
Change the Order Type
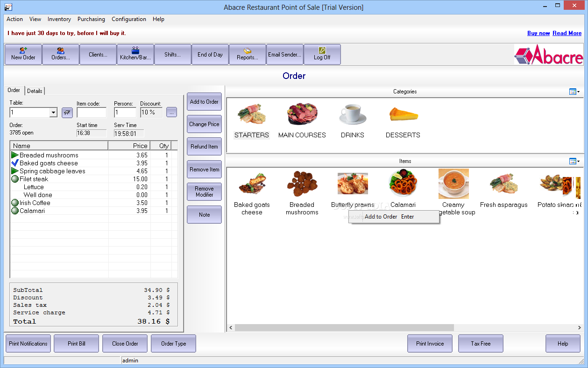174,344
